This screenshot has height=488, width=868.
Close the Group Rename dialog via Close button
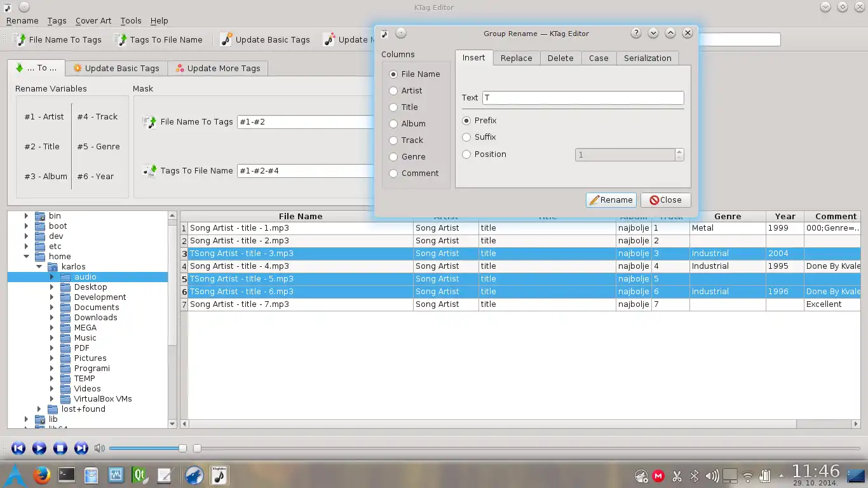[665, 200]
